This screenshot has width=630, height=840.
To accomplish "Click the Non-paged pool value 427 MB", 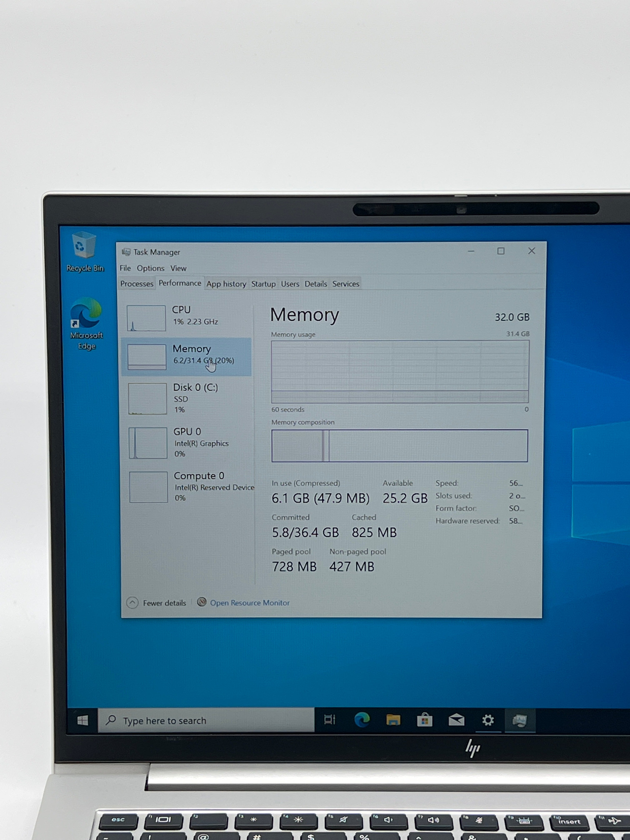I will point(352,566).
